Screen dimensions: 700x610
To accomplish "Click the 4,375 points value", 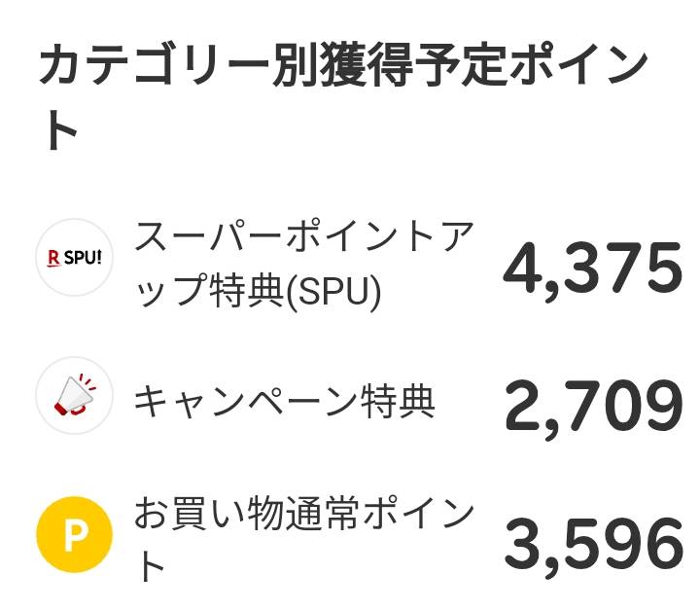I will point(593,269).
